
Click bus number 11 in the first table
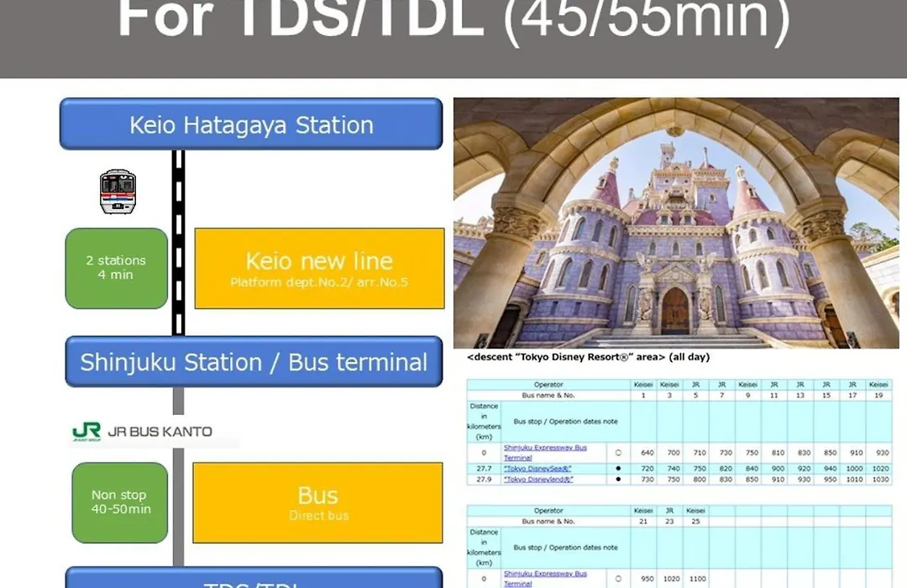pyautogui.click(x=774, y=396)
